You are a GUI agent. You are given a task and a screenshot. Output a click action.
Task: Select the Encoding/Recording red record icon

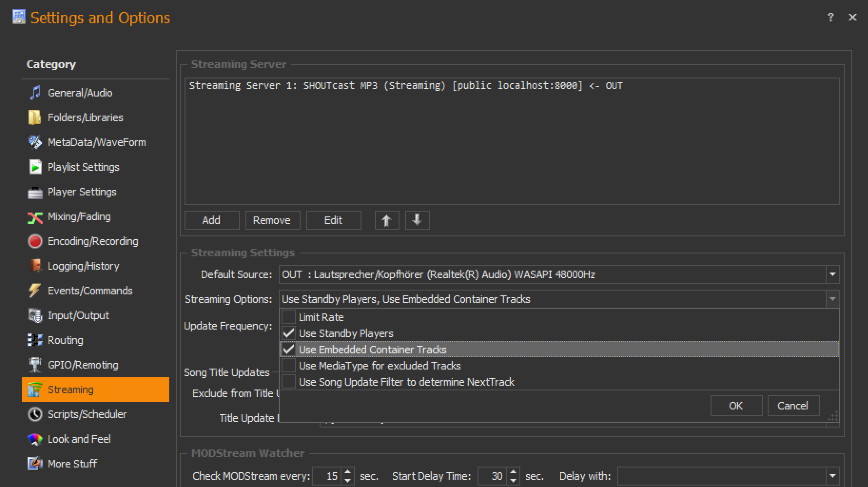pos(35,241)
